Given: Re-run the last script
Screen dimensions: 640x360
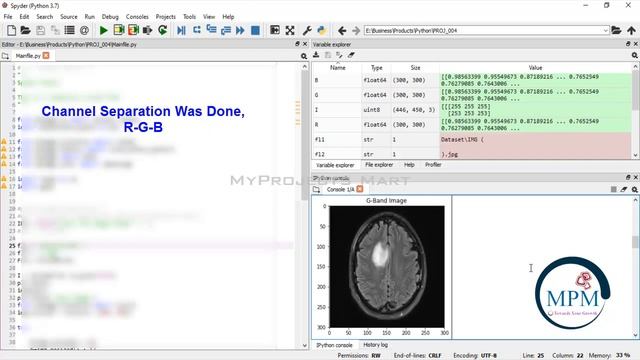Looking at the screenshot, I should [x=162, y=30].
